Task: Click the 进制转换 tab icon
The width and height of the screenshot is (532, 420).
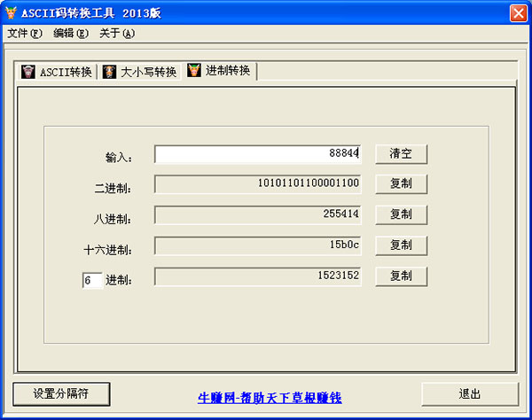Action: (x=194, y=70)
